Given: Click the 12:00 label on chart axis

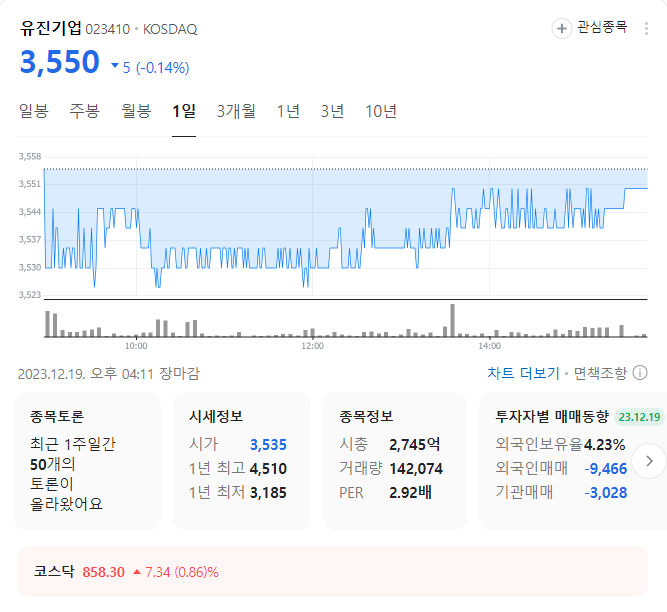Looking at the screenshot, I should click(x=313, y=346).
